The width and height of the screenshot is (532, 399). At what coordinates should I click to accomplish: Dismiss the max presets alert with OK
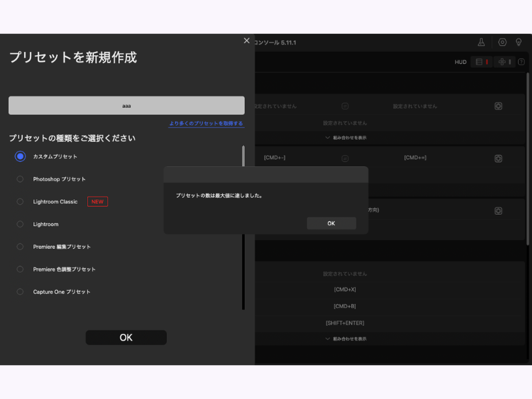(x=331, y=223)
